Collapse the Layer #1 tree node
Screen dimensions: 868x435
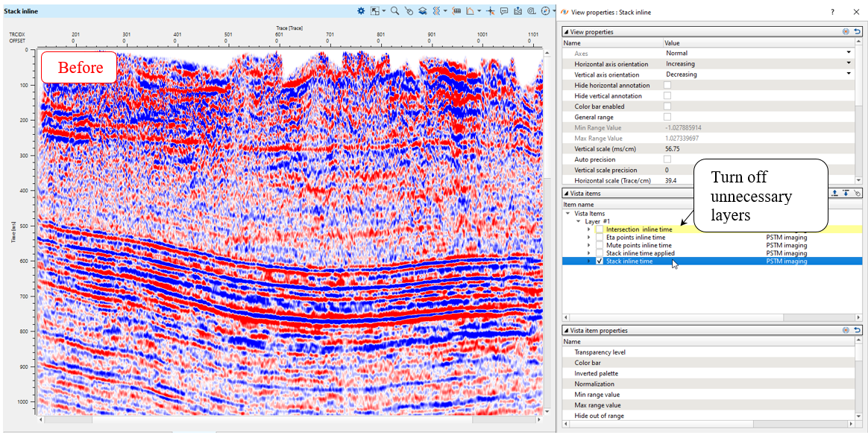(577, 221)
